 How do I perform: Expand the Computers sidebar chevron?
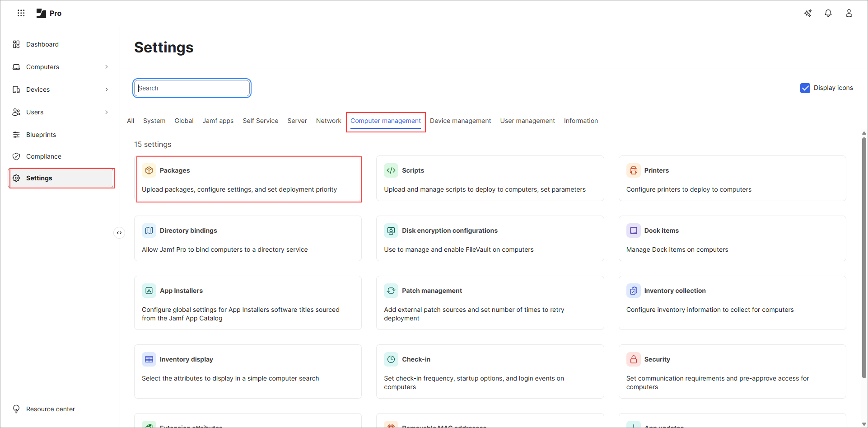(107, 67)
